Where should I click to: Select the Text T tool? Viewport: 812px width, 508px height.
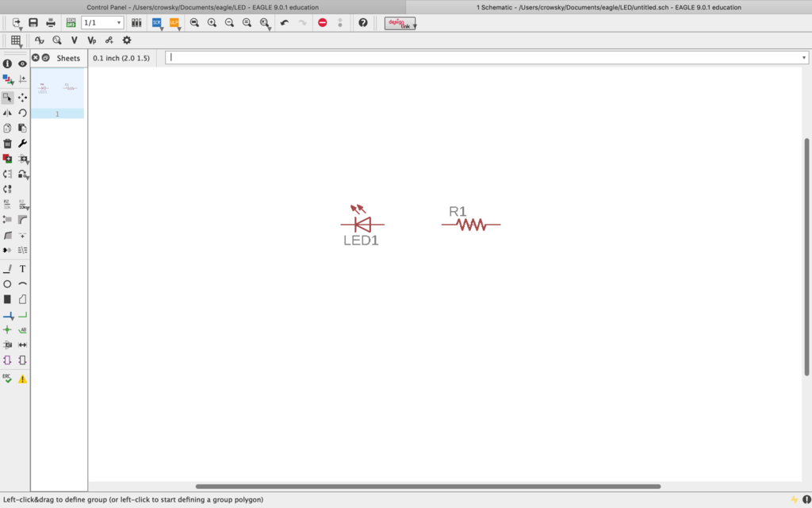22,268
